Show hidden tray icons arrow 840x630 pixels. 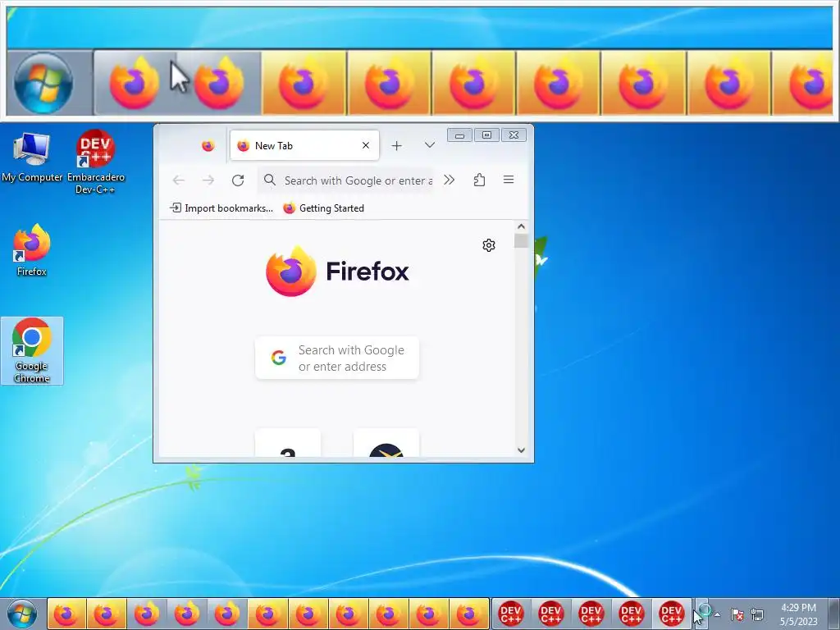click(718, 614)
